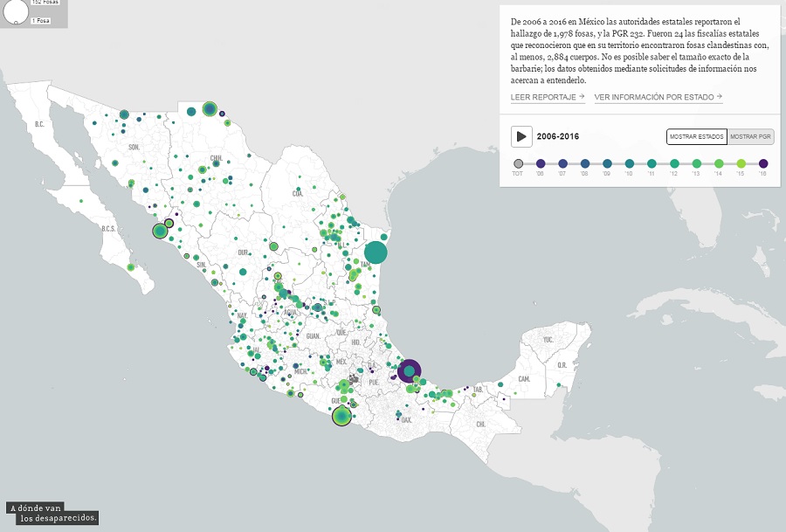Viewport: 786px width, 532px height.
Task: Select the '06 year dot on timeline
Action: [x=541, y=163]
